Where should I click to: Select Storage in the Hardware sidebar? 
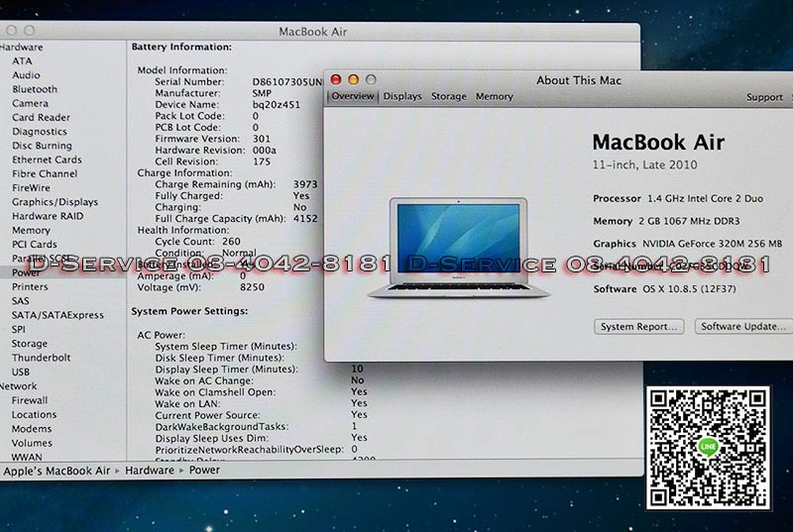click(30, 343)
